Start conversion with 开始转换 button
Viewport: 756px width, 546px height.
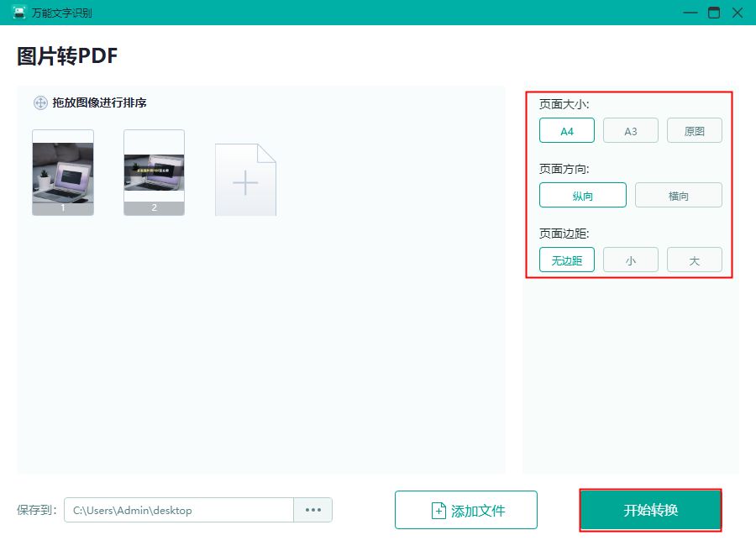pos(650,510)
